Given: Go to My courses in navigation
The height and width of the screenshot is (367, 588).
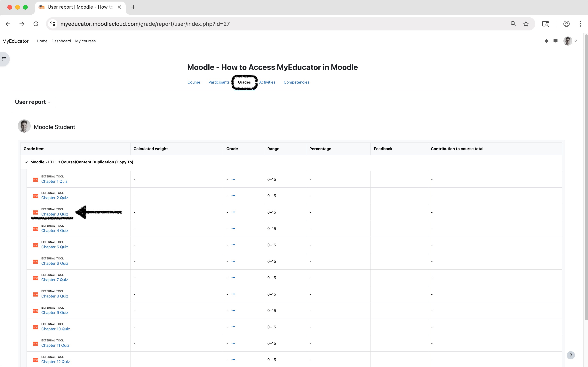Looking at the screenshot, I should pyautogui.click(x=85, y=41).
